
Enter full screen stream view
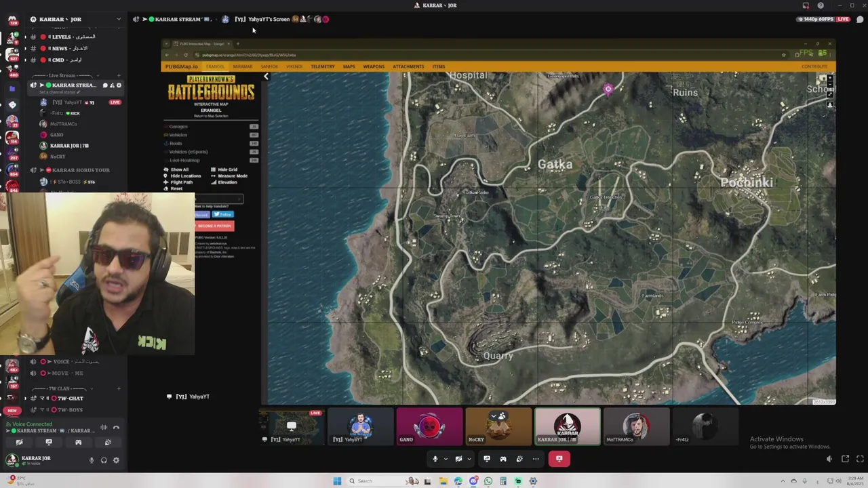point(860,459)
